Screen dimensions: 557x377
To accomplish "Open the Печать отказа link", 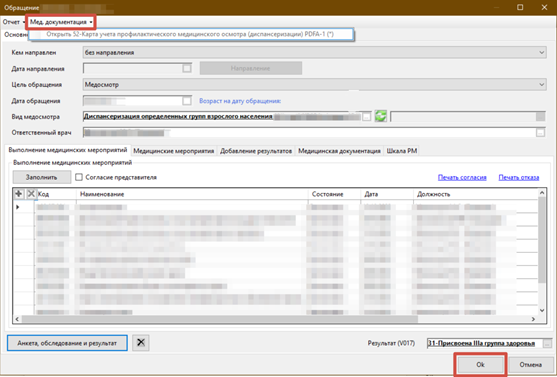I will (519, 177).
